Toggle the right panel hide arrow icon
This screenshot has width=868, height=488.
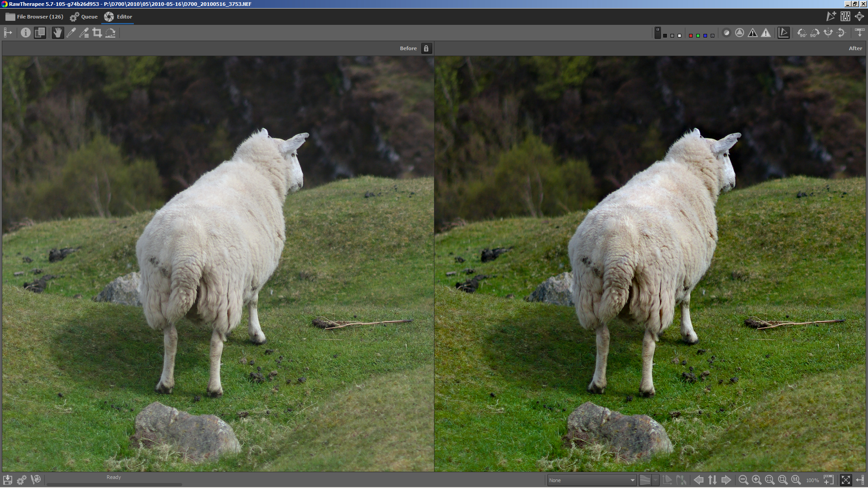pos(860,480)
